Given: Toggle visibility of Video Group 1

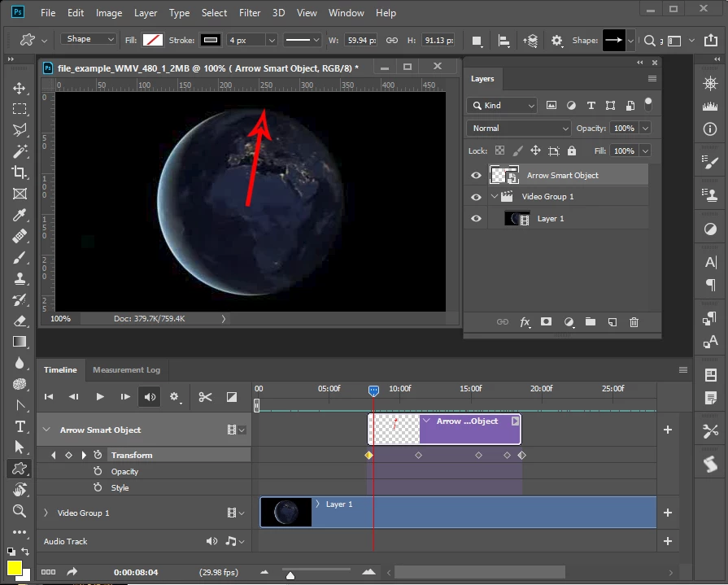Looking at the screenshot, I should pyautogui.click(x=477, y=197).
